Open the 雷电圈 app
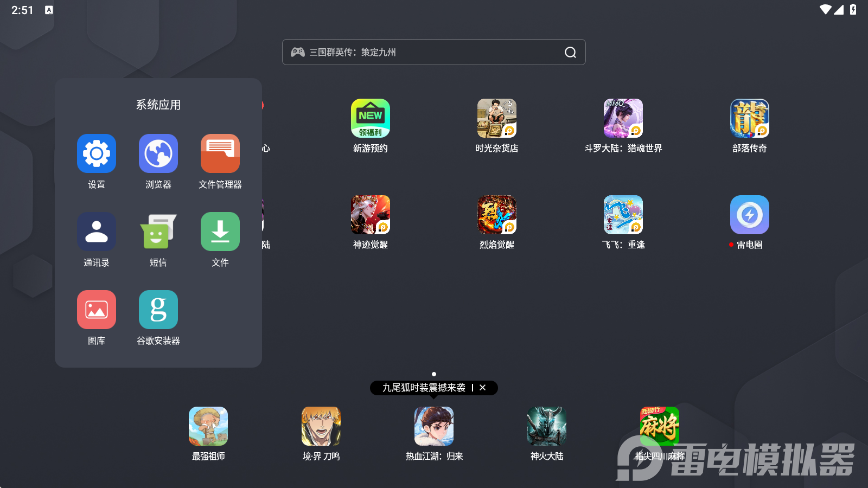 (750, 215)
